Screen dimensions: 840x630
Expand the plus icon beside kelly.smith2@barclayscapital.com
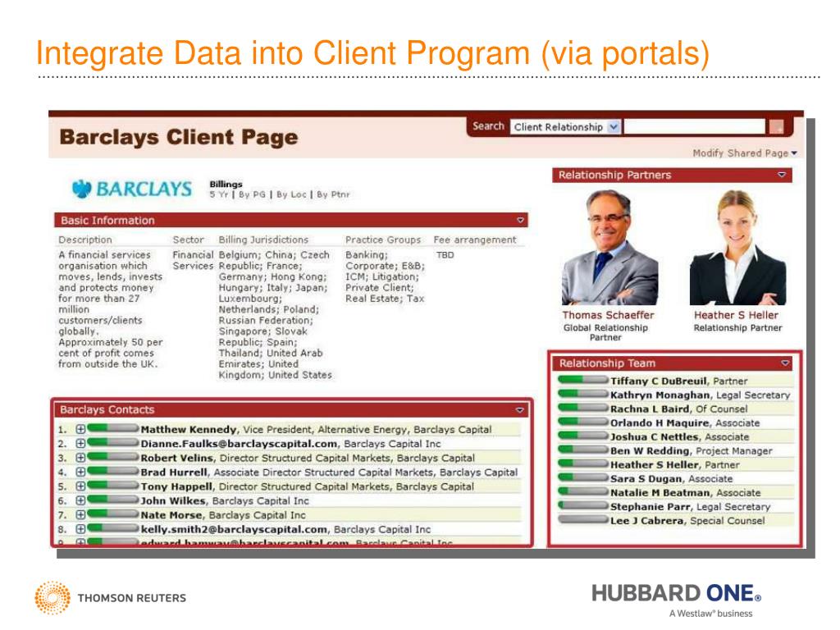tap(80, 529)
